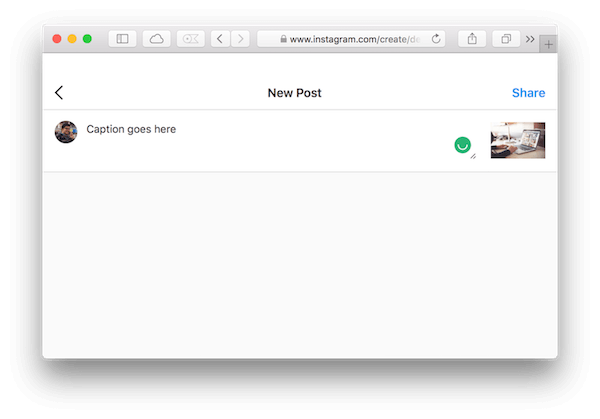Go back using Instagram's back arrow
Viewport: 600px width, 419px height.
pos(59,93)
